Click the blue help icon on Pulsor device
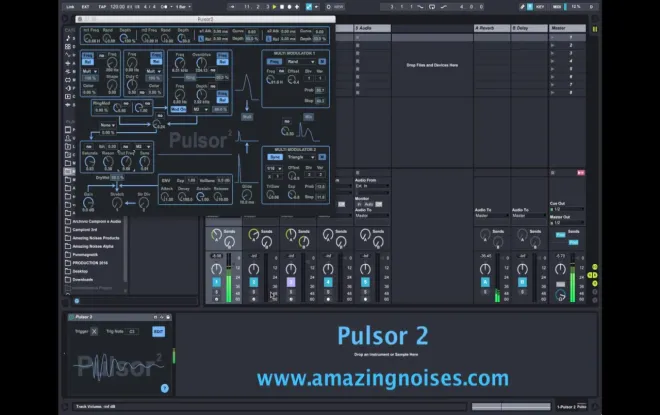Image resolution: width=660 pixels, height=415 pixels. pyautogui.click(x=165, y=388)
